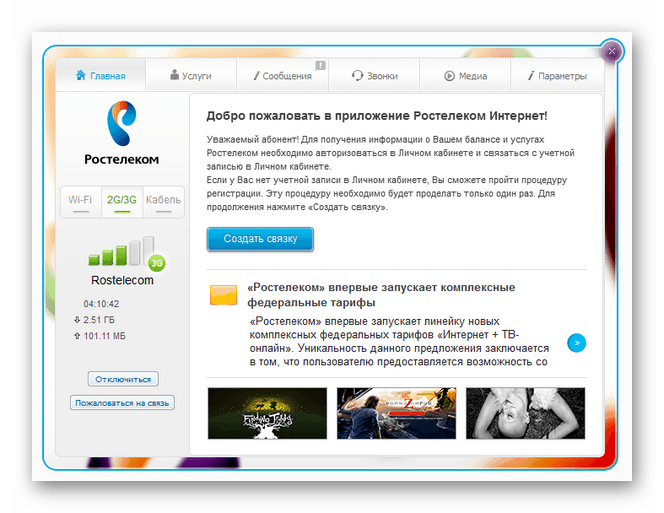664x513 pixels.
Task: Click the Создать связку button
Action: (x=260, y=239)
